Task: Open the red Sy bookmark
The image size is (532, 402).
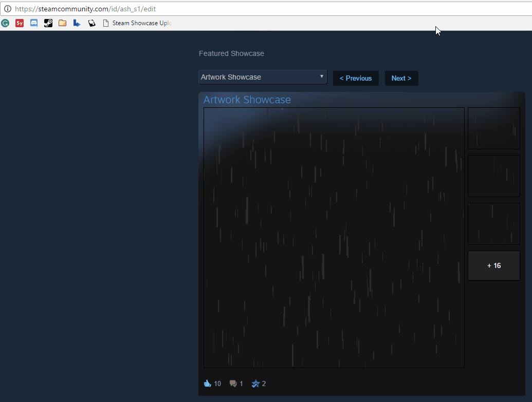Action: [20, 23]
